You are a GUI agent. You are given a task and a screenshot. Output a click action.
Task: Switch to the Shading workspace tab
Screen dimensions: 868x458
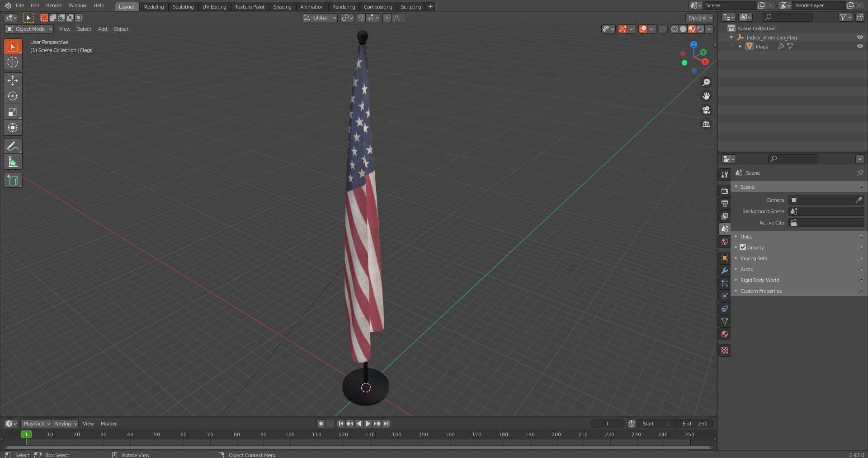[282, 7]
